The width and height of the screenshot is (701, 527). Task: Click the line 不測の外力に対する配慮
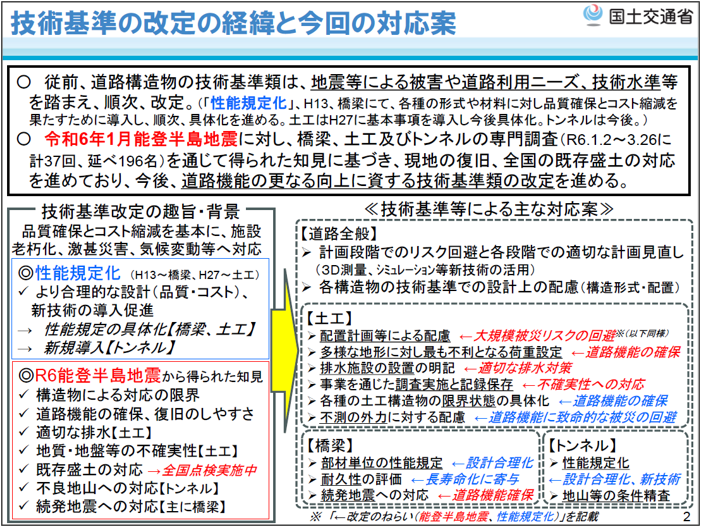392,417
